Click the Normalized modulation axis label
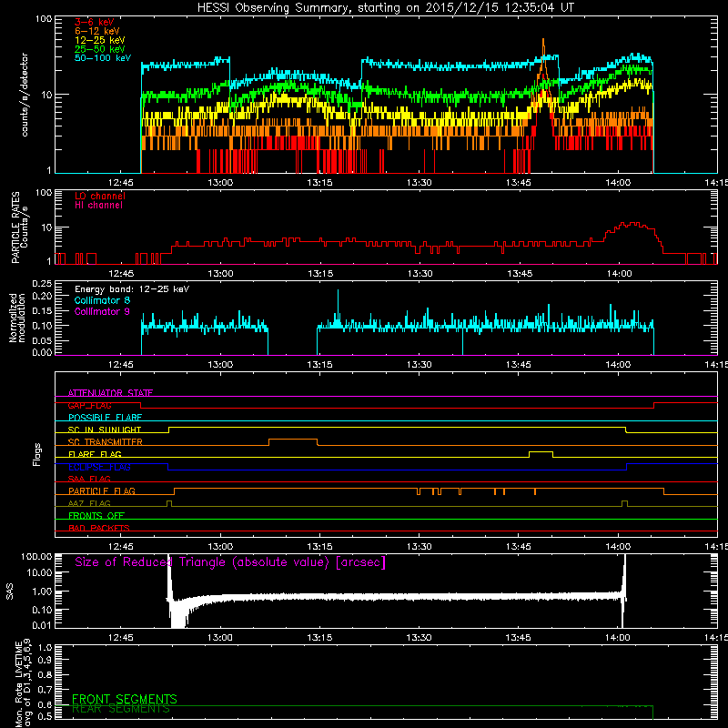This screenshot has height=728, width=728. point(16,318)
